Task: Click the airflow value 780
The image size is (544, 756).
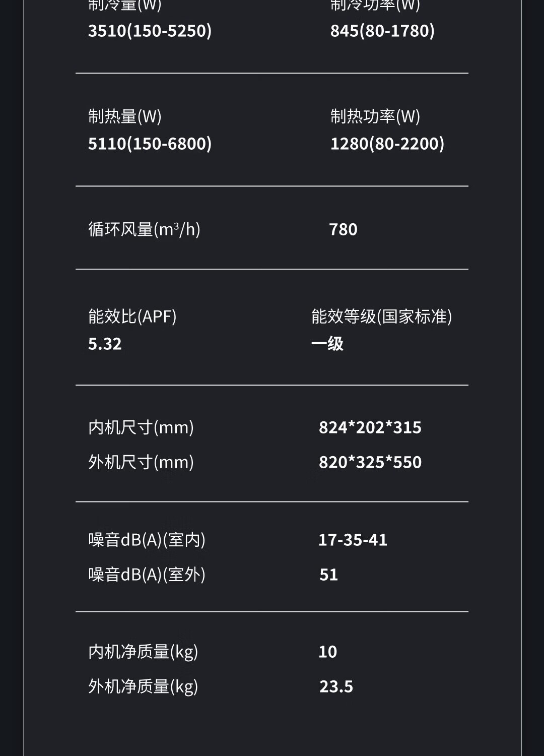Action: pos(343,229)
